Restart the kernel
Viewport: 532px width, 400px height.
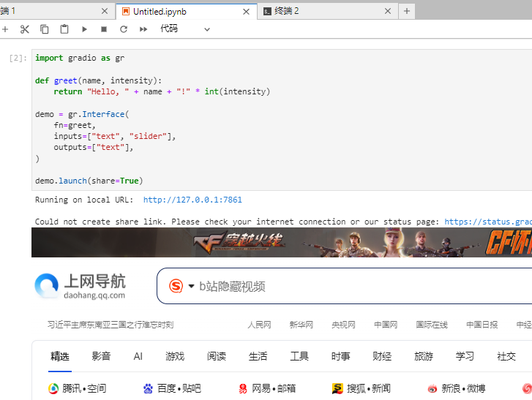click(124, 29)
